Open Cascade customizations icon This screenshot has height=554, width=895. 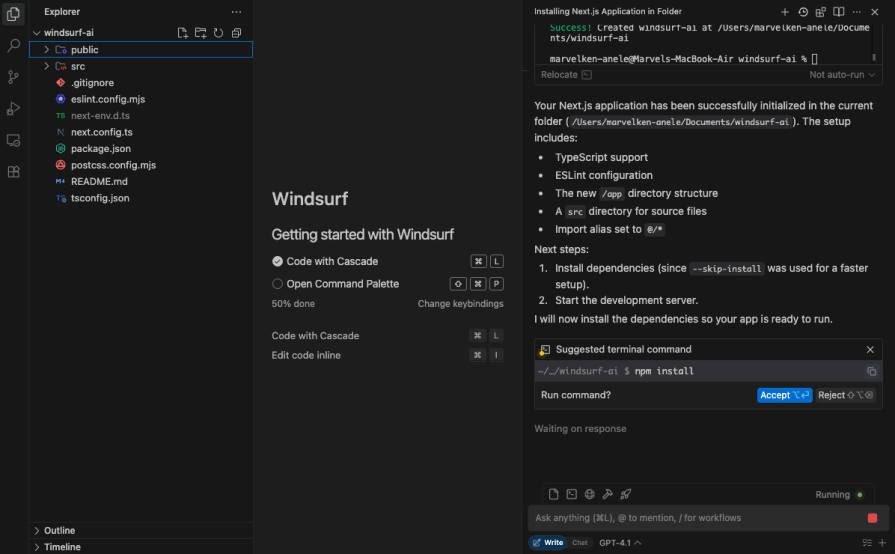click(821, 11)
